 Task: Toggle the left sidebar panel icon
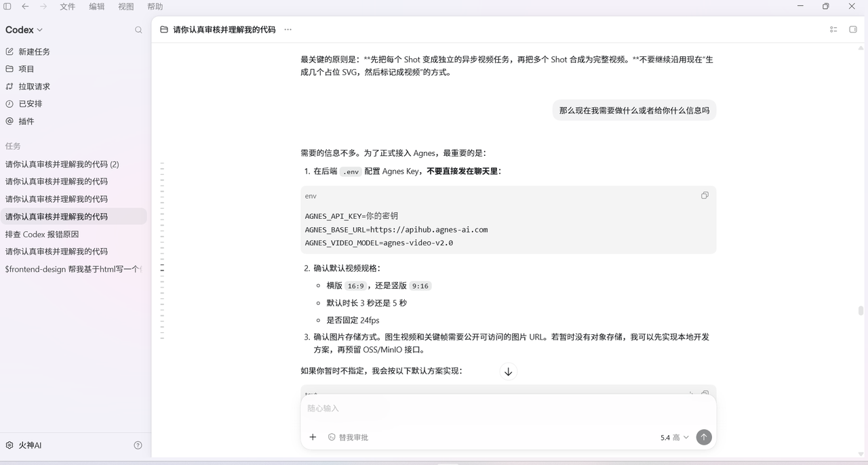(7, 6)
